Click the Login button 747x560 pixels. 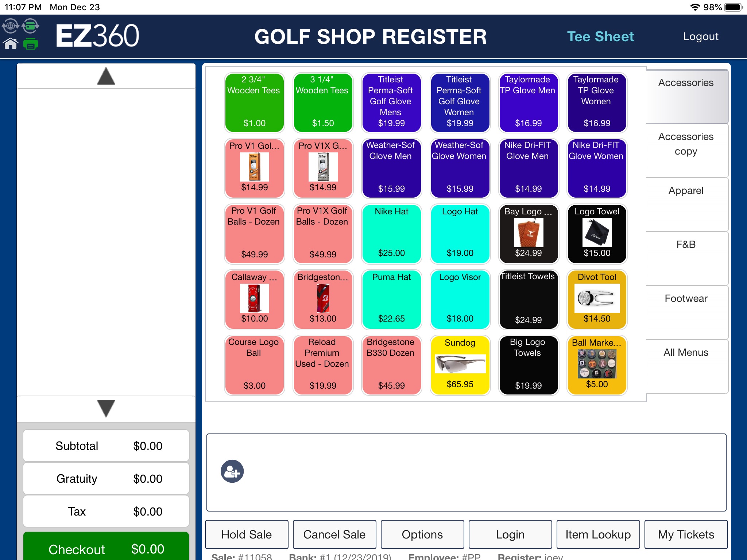(510, 534)
